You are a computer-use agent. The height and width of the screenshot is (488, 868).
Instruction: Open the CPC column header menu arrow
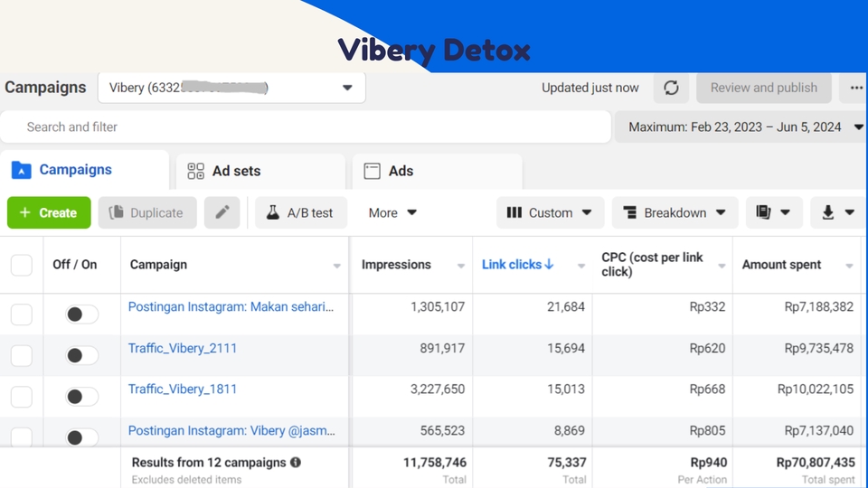tap(722, 266)
